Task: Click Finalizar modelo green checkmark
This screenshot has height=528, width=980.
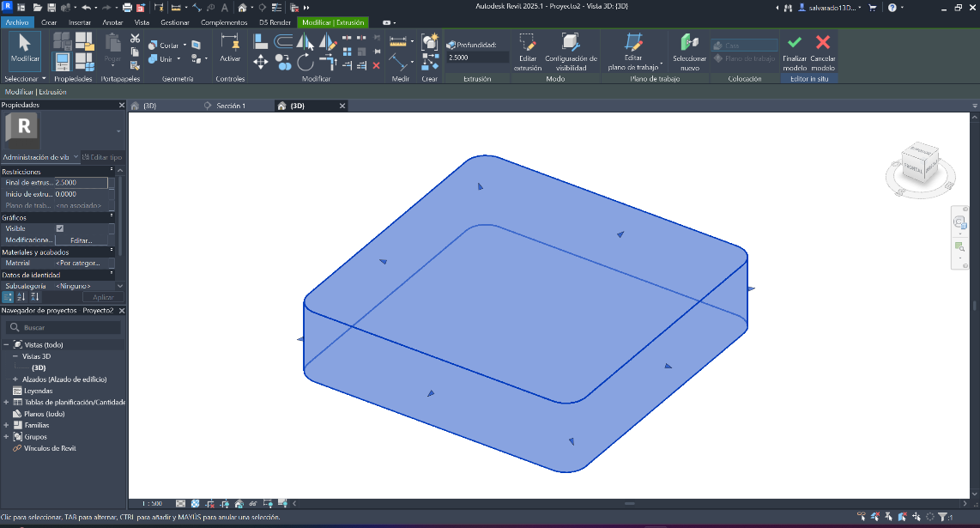Action: (x=795, y=52)
